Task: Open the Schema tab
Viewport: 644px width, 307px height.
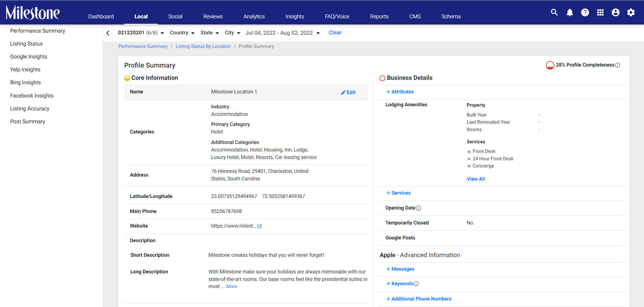Action: [451, 16]
